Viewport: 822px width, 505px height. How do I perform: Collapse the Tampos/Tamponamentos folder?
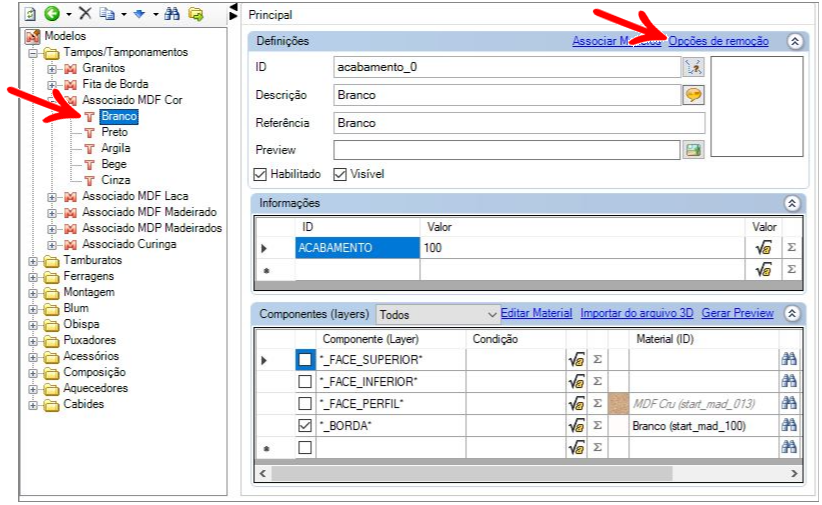(33, 53)
